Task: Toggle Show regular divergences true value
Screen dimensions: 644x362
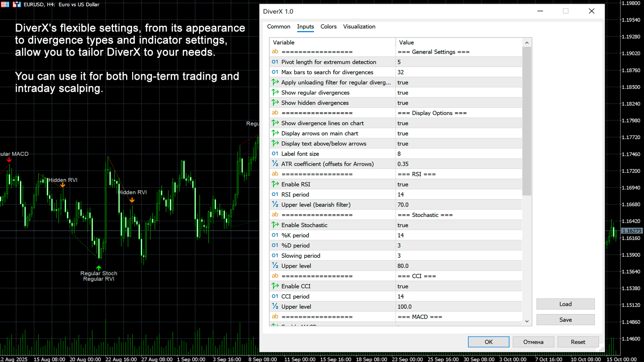Action: [x=458, y=93]
